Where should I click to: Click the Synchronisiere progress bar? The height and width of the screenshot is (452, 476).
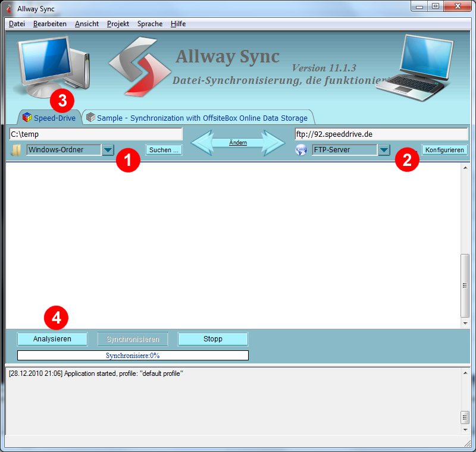pos(133,356)
